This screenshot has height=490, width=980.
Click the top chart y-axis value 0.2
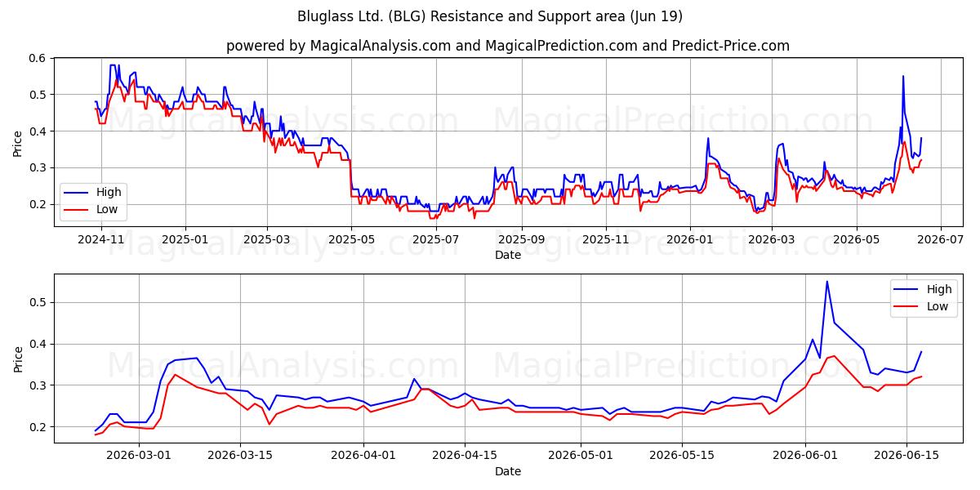(38, 204)
